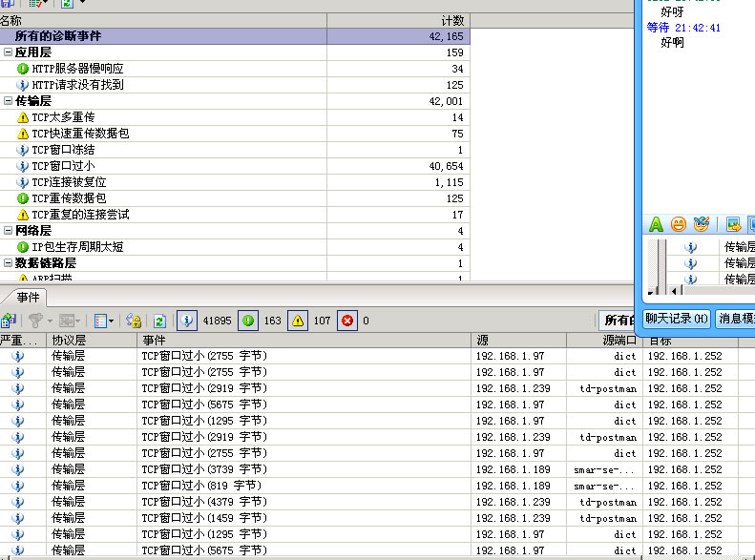Viewport: 755px width, 560px height.
Task: Open the smiley emoticon picker in chat
Action: click(x=679, y=224)
